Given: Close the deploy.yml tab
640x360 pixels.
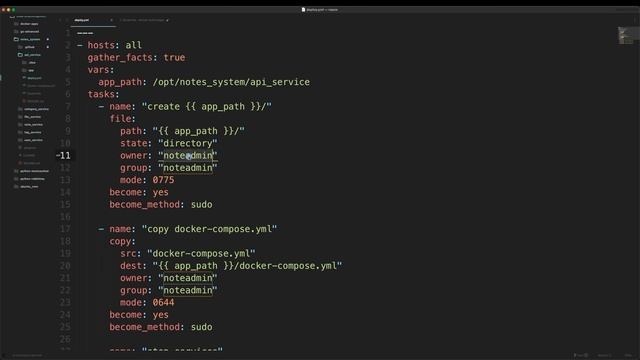Looking at the screenshot, I should (111, 20).
